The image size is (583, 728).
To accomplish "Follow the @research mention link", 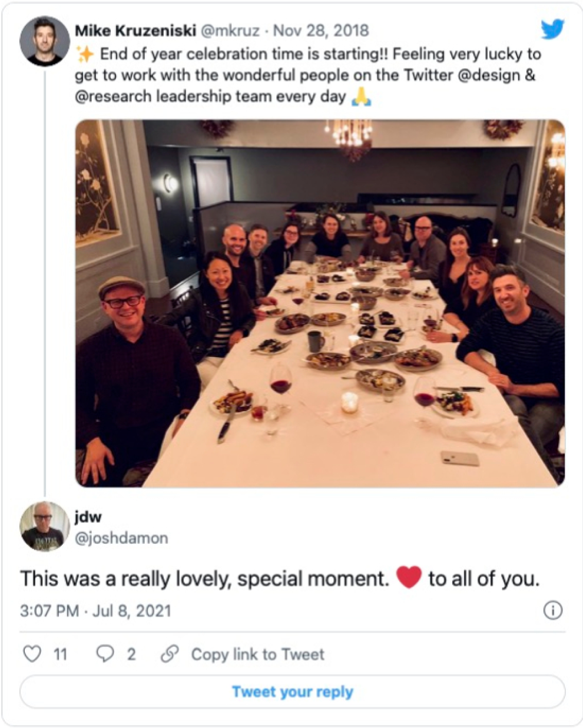I will tap(113, 97).
